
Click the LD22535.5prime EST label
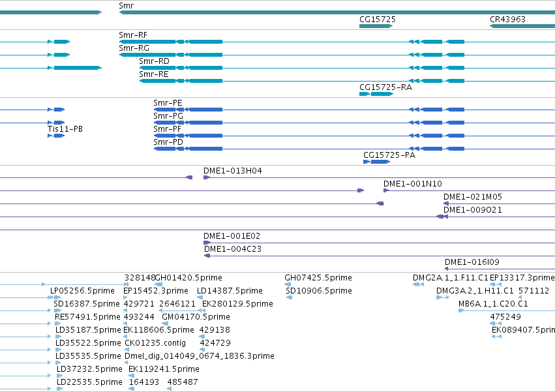[x=89, y=383]
